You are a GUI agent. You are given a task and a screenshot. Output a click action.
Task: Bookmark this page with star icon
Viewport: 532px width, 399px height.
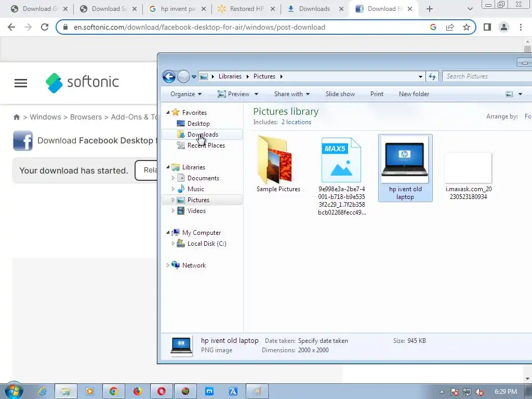pos(467,27)
